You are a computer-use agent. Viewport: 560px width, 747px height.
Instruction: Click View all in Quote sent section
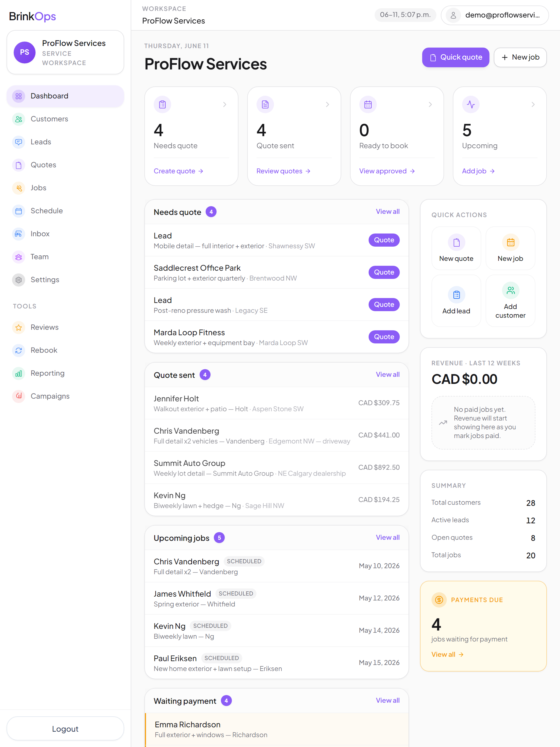(x=387, y=375)
